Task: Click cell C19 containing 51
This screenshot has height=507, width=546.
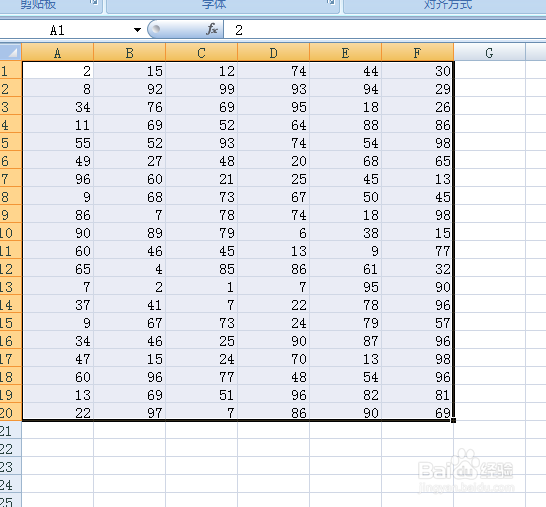Action: coord(202,395)
